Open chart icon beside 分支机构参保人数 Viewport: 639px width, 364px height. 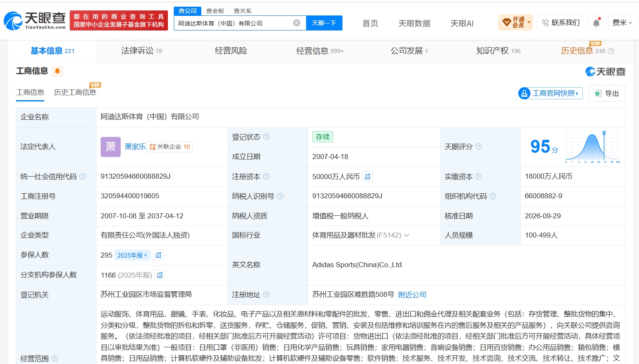(160, 275)
